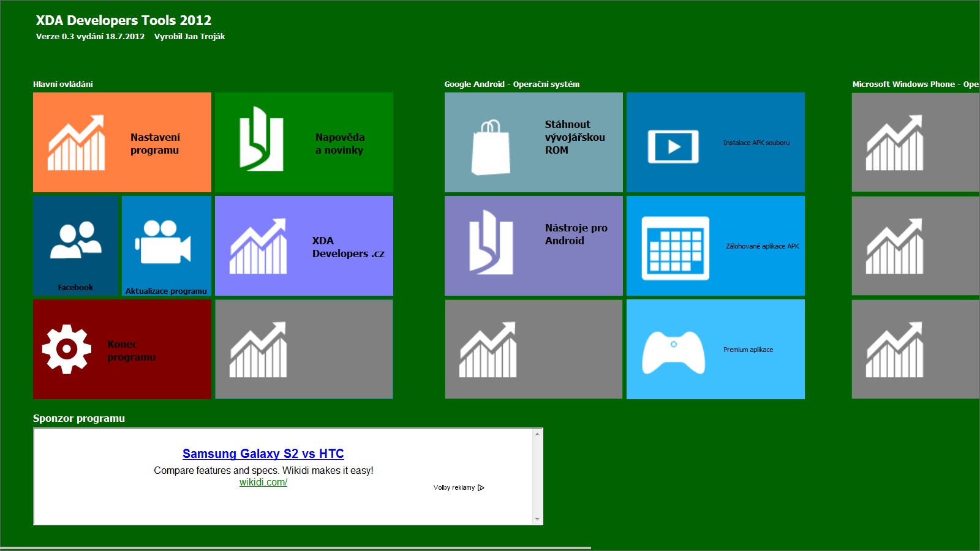
Task: Open the Facebook people icon tile
Action: pyautogui.click(x=75, y=246)
